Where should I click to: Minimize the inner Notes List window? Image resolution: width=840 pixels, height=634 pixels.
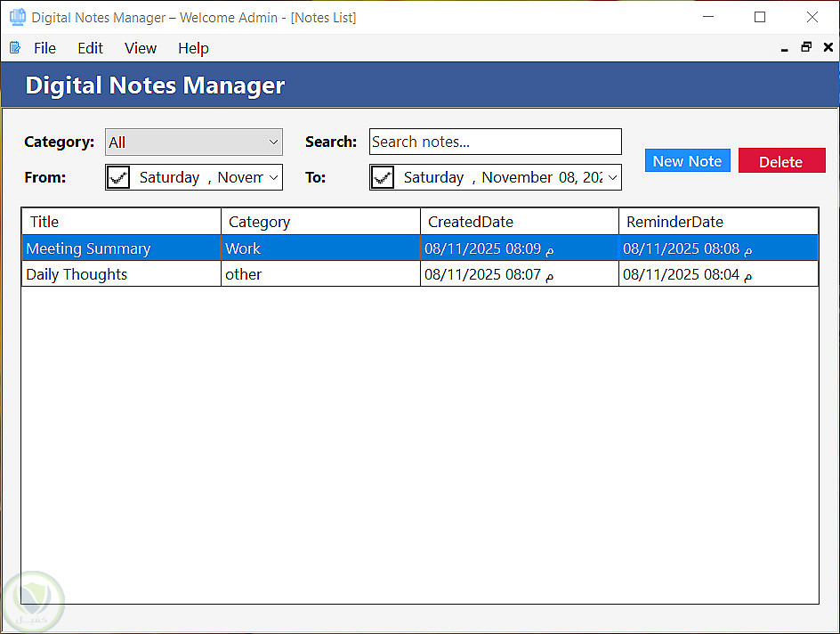pos(784,48)
